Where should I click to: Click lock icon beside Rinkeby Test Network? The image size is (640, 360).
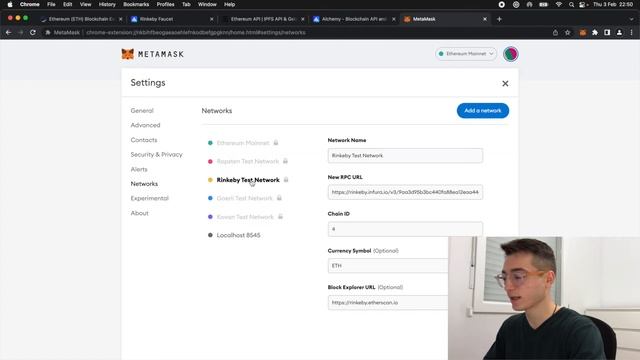click(286, 180)
